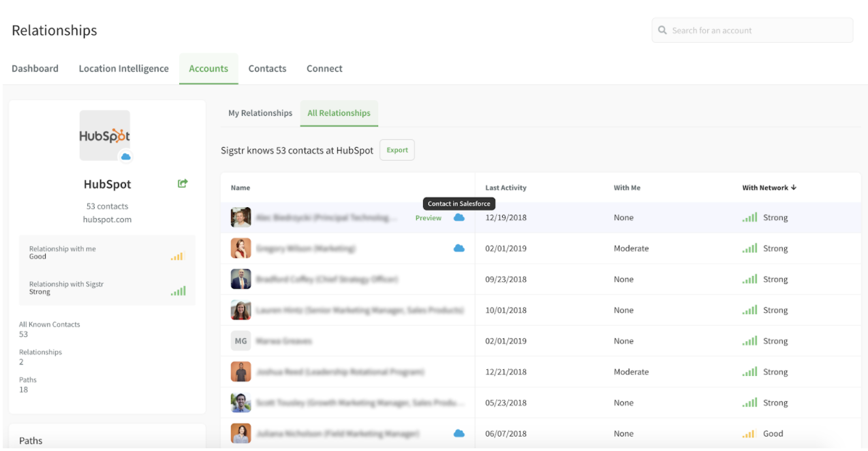Screen dimensions: 868x451
Task: Click Moderate in Gregory Wilson row
Action: (631, 249)
